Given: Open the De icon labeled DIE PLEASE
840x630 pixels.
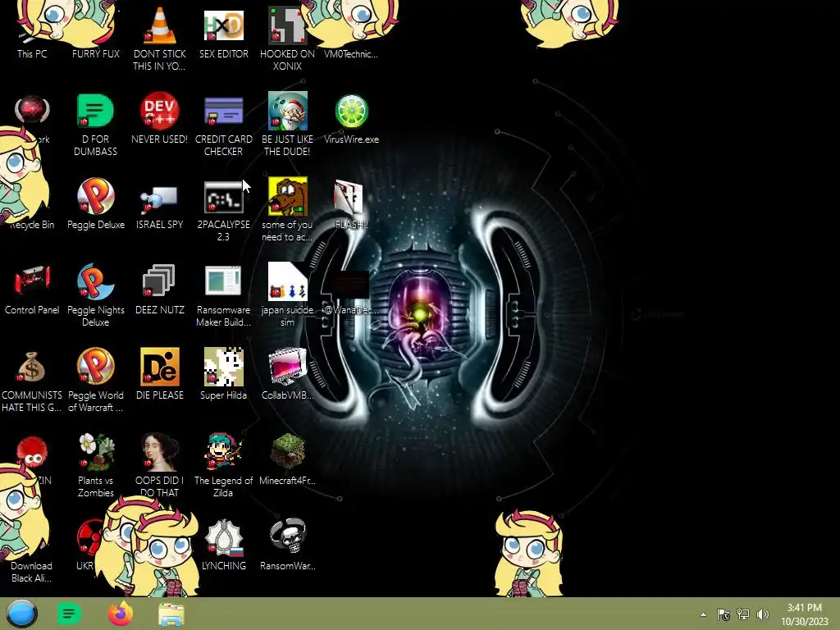Looking at the screenshot, I should tap(160, 367).
